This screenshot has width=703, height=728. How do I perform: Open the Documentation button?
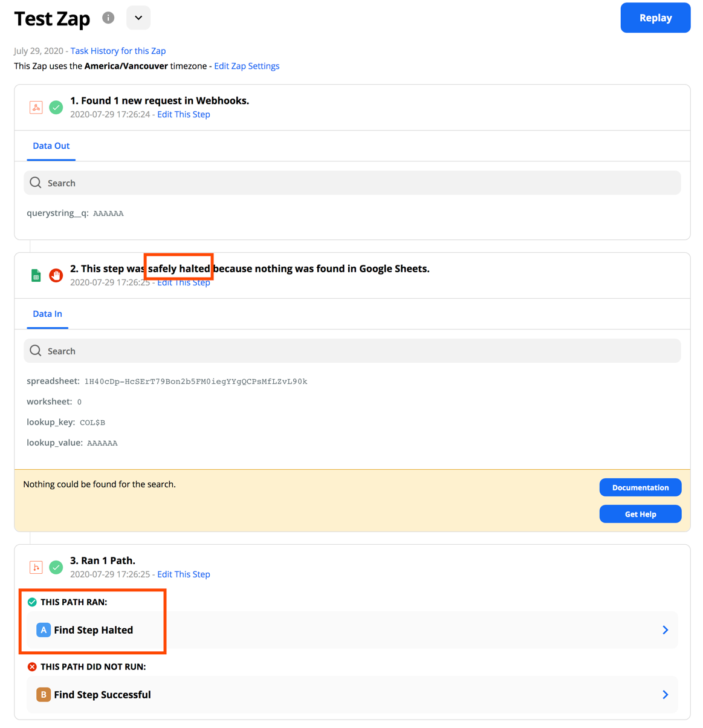click(640, 487)
